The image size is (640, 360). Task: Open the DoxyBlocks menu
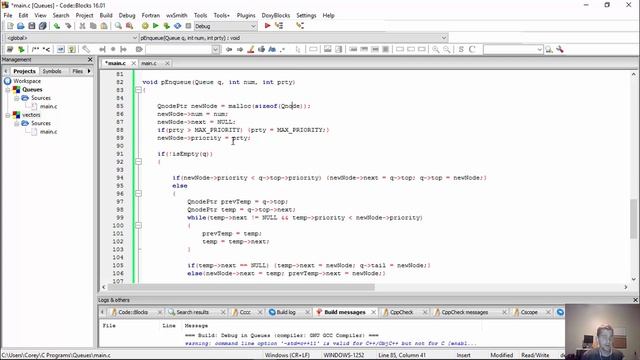point(276,15)
